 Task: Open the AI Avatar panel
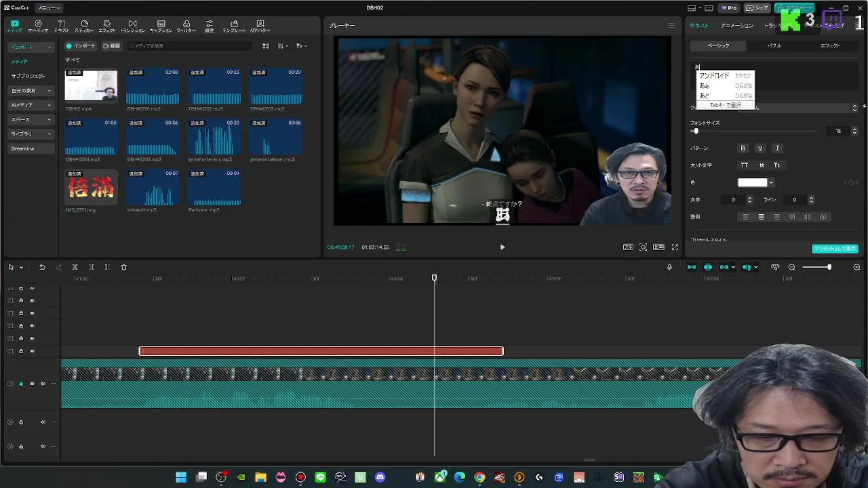coord(260,26)
